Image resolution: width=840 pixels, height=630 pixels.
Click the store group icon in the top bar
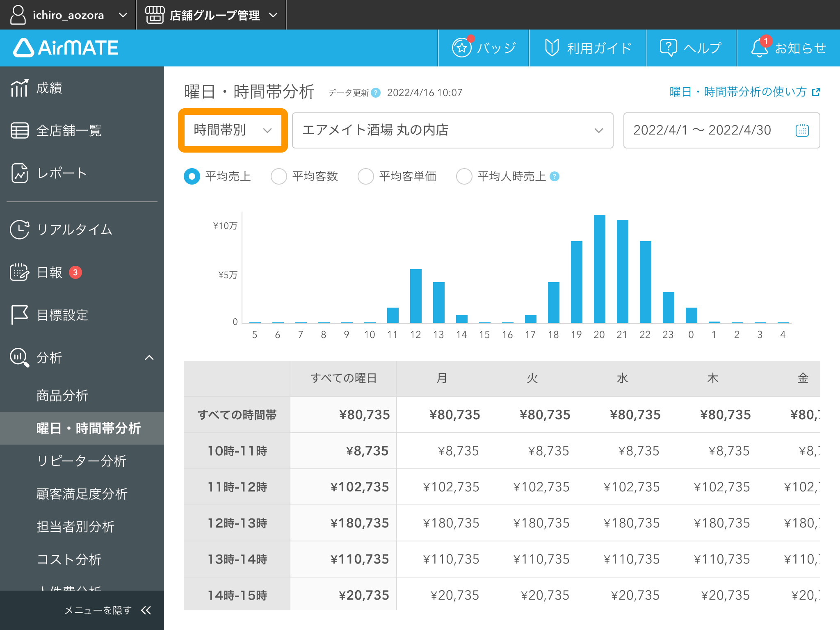pyautogui.click(x=155, y=15)
